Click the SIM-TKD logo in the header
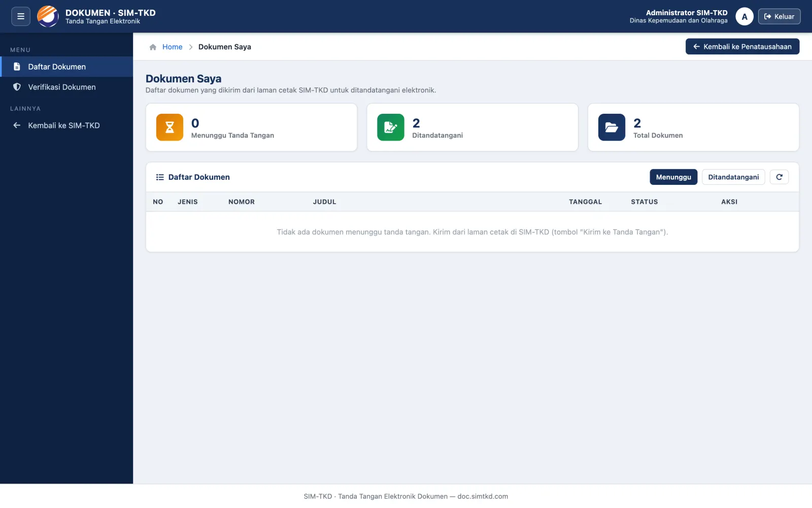Viewport: 812px width, 508px height. 48,16
